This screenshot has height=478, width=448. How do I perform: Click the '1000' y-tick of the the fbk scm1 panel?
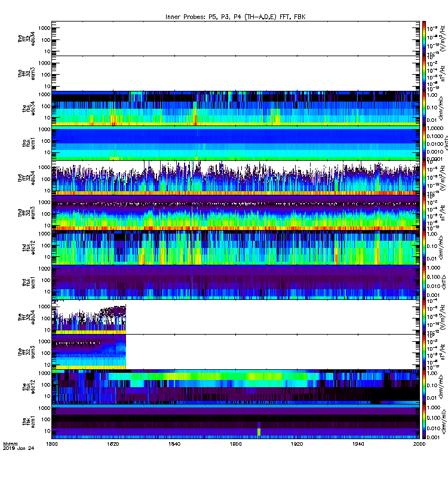coord(44,408)
